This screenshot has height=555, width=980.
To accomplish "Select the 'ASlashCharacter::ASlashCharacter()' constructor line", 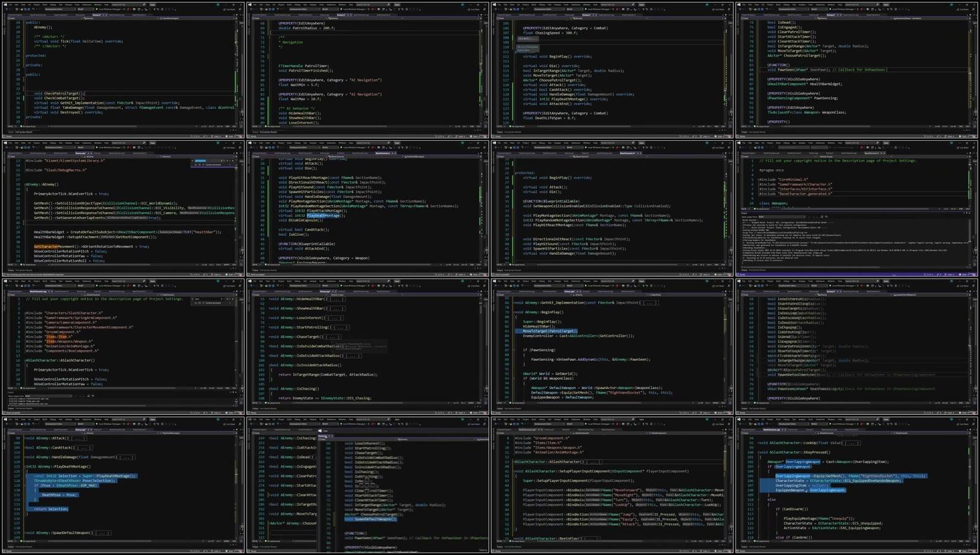I will tap(60, 360).
